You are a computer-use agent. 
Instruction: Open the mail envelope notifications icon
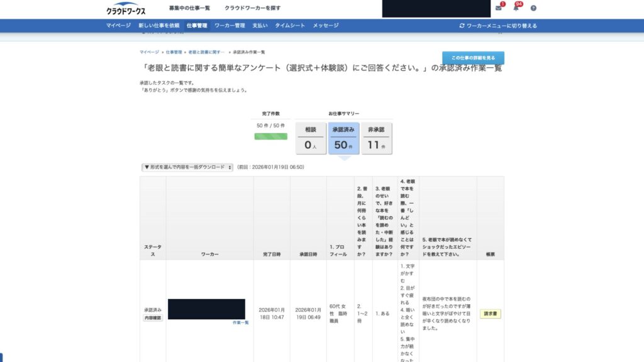click(499, 8)
